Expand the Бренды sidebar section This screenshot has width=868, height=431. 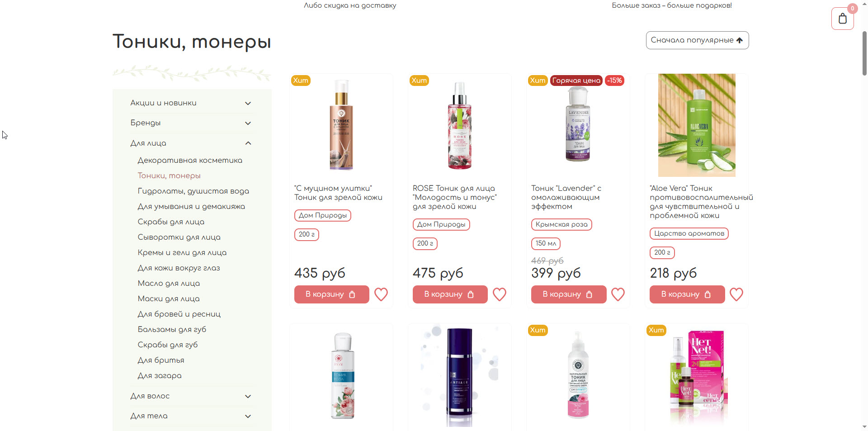pos(191,123)
